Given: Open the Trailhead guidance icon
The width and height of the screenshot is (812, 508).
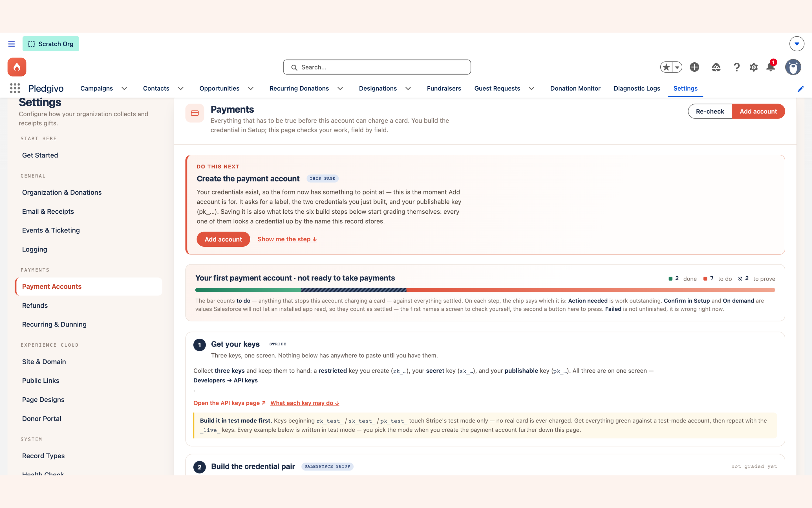Looking at the screenshot, I should point(716,67).
